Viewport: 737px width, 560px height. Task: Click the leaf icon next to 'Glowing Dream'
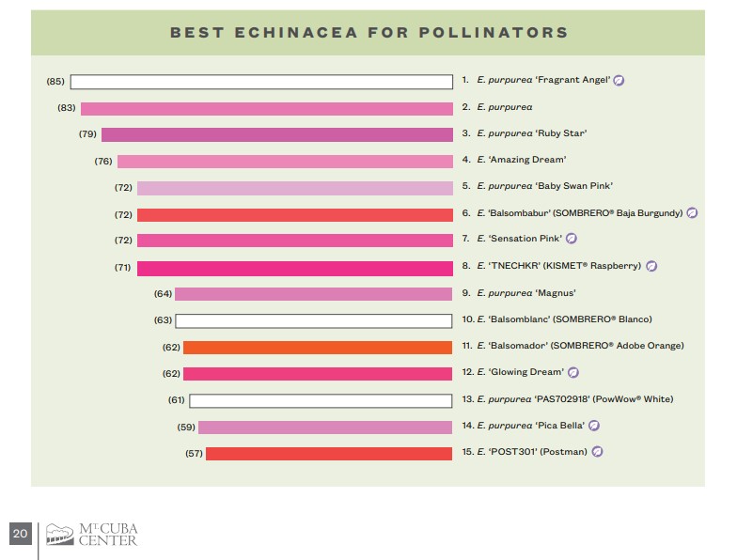[x=573, y=372]
